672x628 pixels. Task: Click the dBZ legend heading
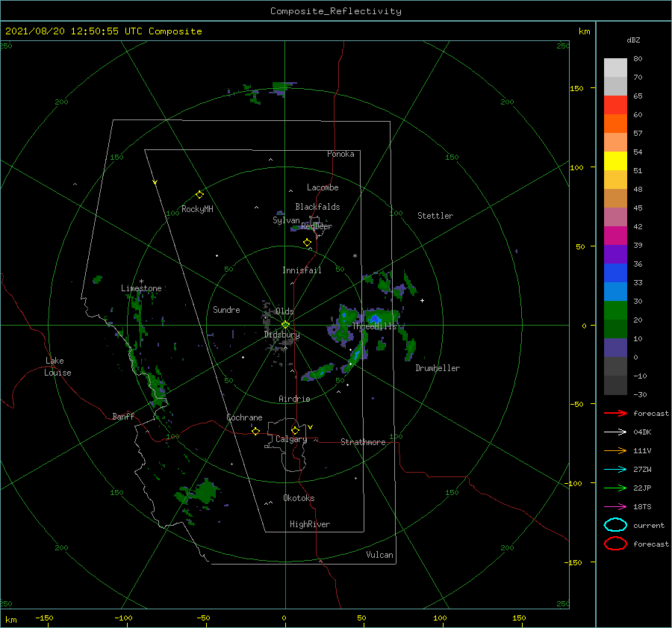[633, 40]
